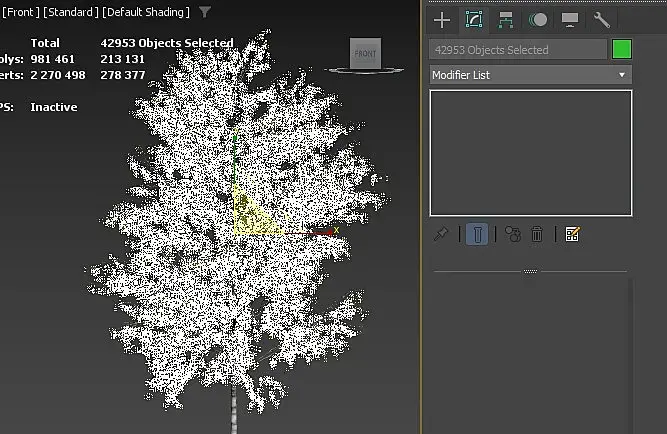Image resolution: width=667 pixels, height=434 pixels.
Task: Open the Display panel tab
Action: pos(570,20)
